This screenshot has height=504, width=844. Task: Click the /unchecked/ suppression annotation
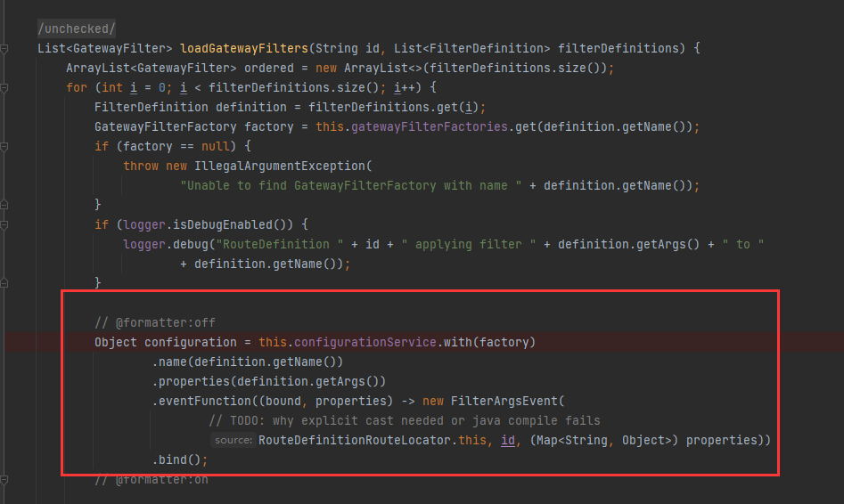[77, 28]
